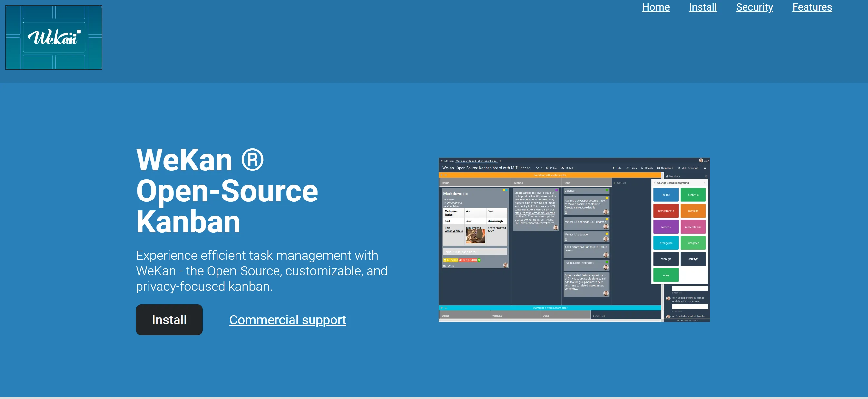The width and height of the screenshot is (868, 399).
Task: Click the "WeKan ® Open-Source Kanban" heading
Action: pos(227,190)
